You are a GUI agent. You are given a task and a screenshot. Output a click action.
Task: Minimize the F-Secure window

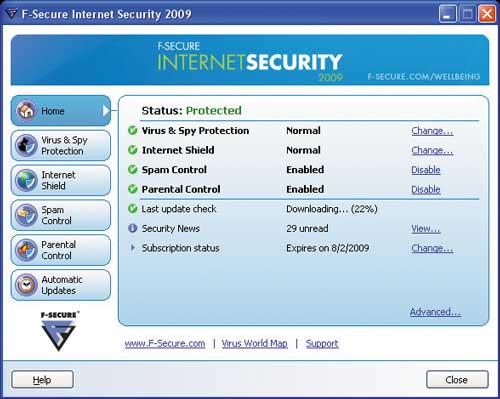[x=448, y=14]
